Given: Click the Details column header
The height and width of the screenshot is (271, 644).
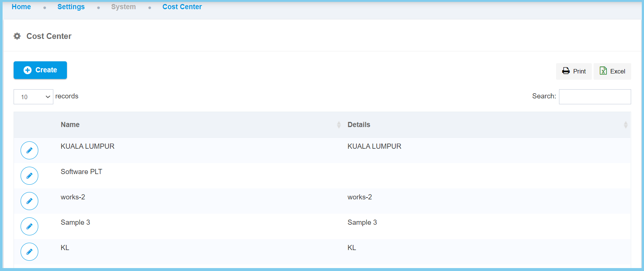Looking at the screenshot, I should (359, 125).
